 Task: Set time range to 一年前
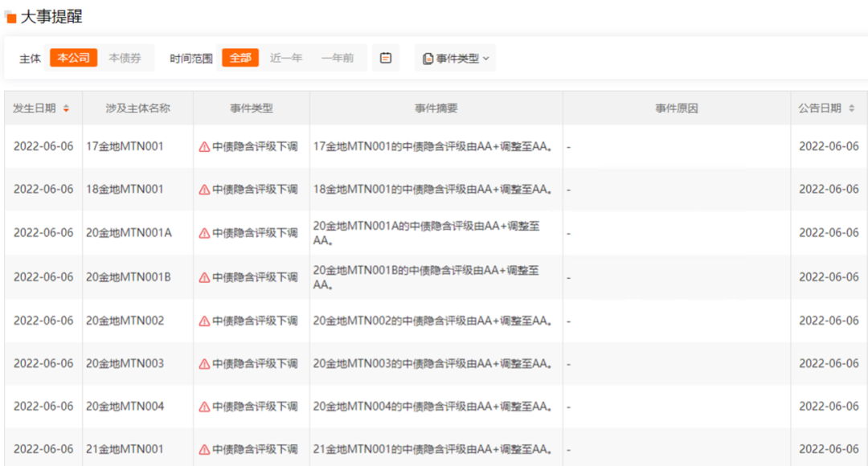(x=337, y=58)
